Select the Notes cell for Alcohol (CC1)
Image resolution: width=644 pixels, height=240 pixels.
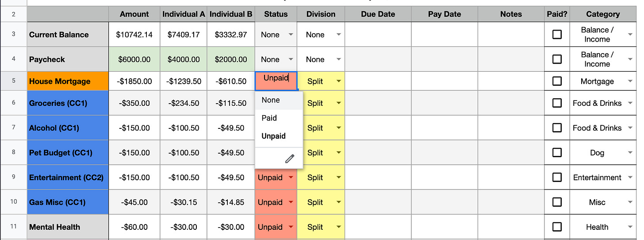tap(511, 128)
